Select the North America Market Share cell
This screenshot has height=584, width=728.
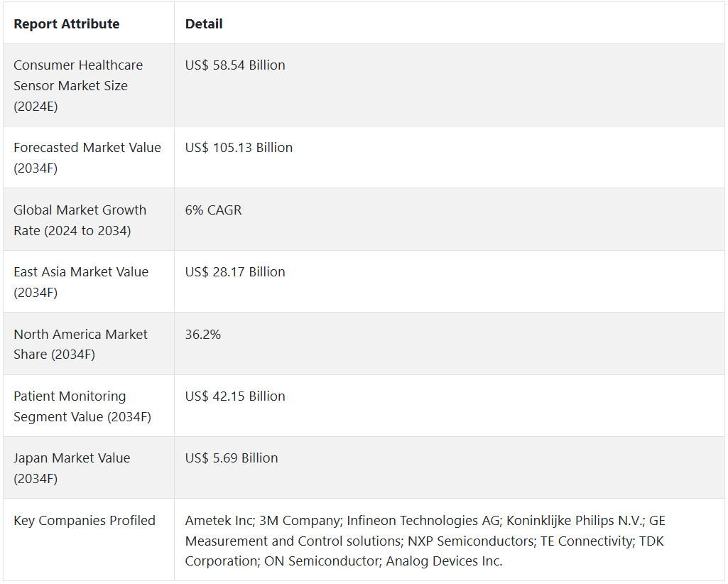point(80,344)
